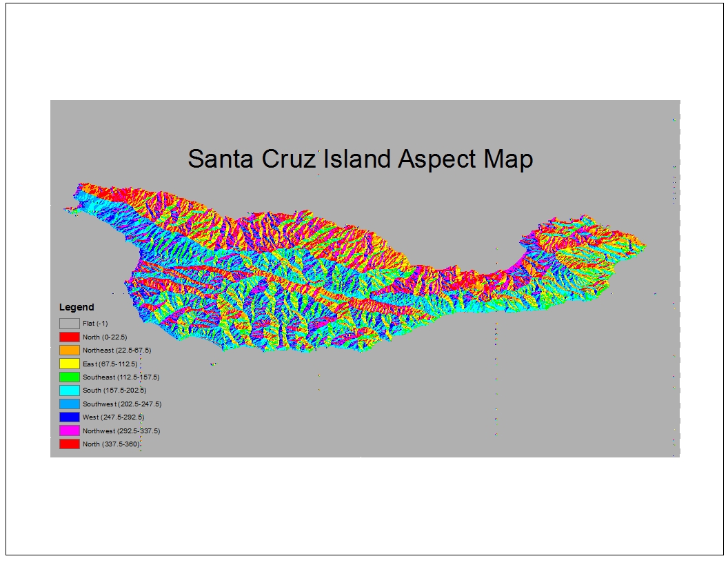Click the gray Flat (-1) swatch
Viewport: 728px width, 563px height.
69,324
